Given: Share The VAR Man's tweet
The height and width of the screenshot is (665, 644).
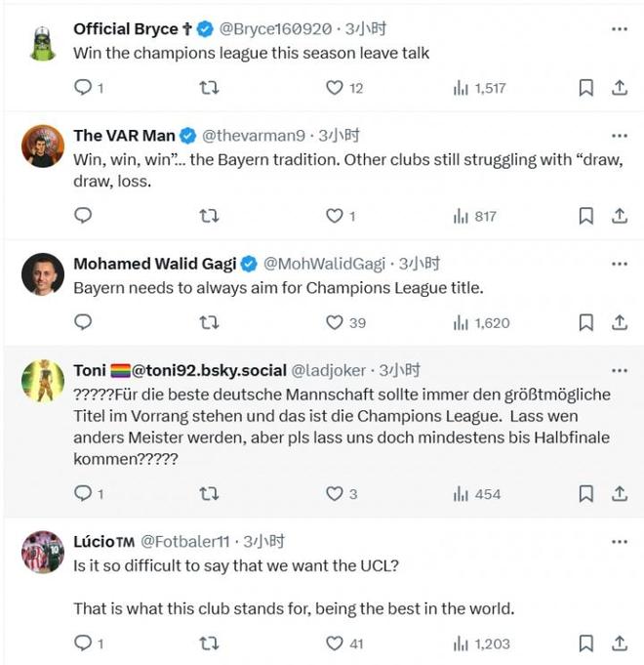Looking at the screenshot, I should [619, 216].
